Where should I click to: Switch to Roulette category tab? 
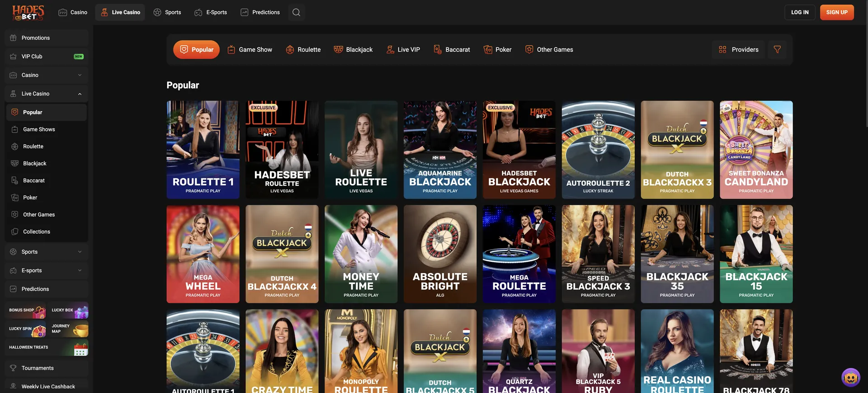[303, 49]
